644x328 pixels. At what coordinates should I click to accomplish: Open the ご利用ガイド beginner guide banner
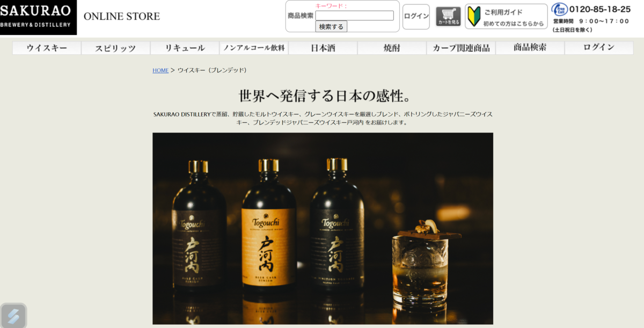tap(506, 16)
